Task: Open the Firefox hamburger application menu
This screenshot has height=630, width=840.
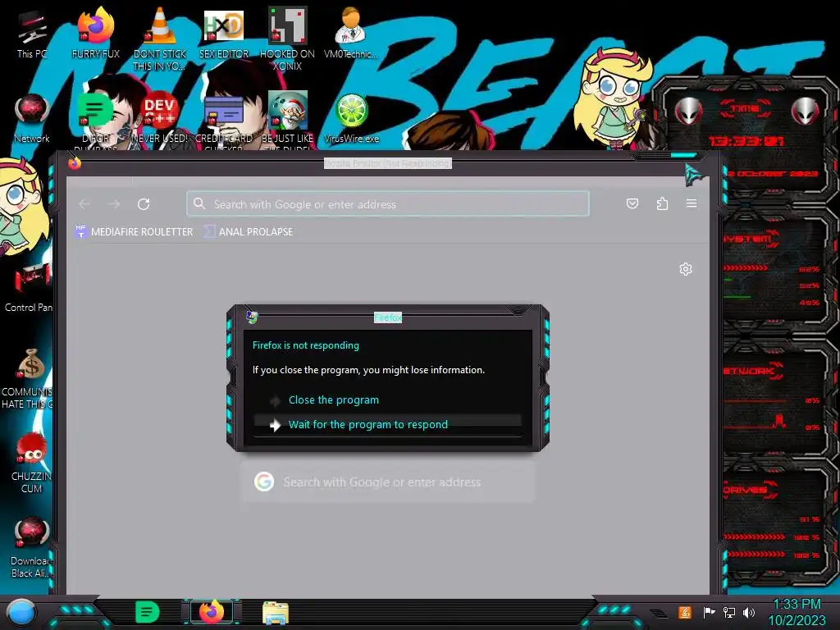Action: pyautogui.click(x=692, y=203)
